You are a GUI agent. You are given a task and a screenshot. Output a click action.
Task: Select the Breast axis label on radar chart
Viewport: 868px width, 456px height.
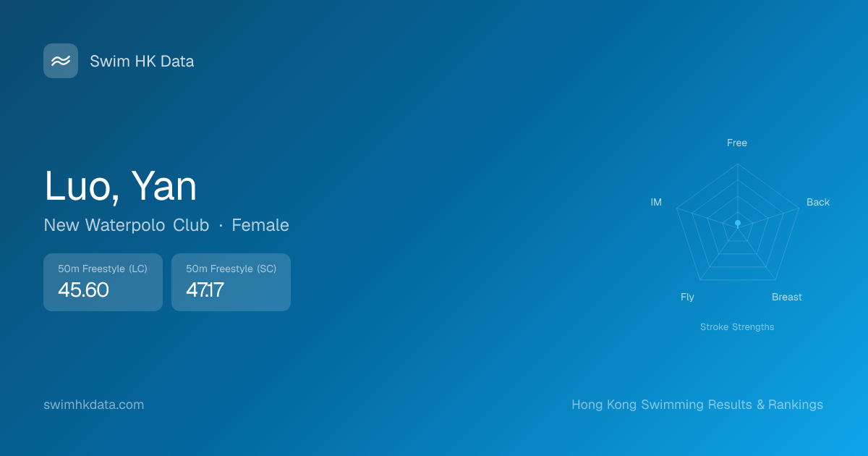786,297
